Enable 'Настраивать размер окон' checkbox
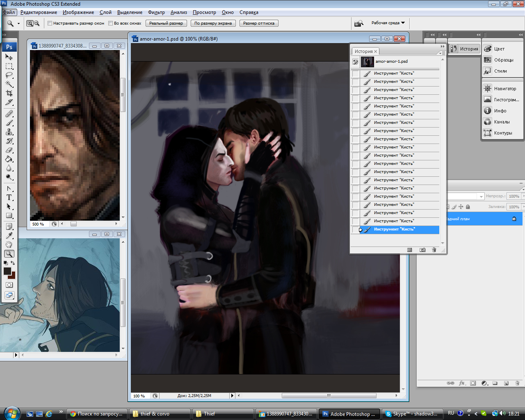Image resolution: width=525 pixels, height=420 pixels. tap(50, 23)
